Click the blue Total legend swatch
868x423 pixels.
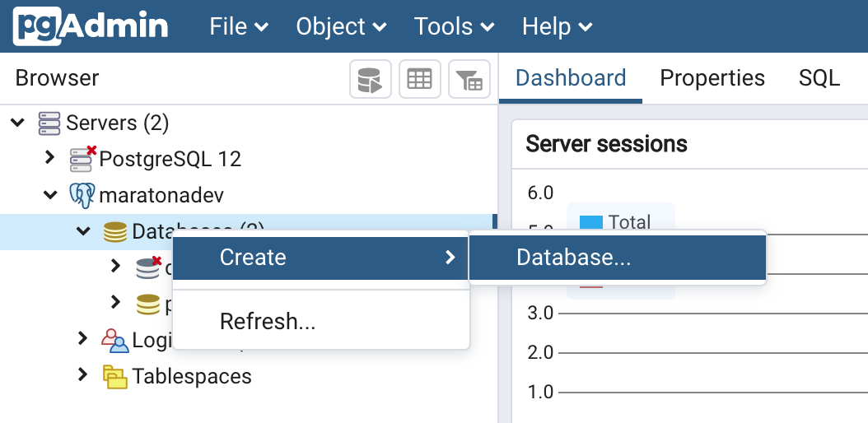[591, 222]
